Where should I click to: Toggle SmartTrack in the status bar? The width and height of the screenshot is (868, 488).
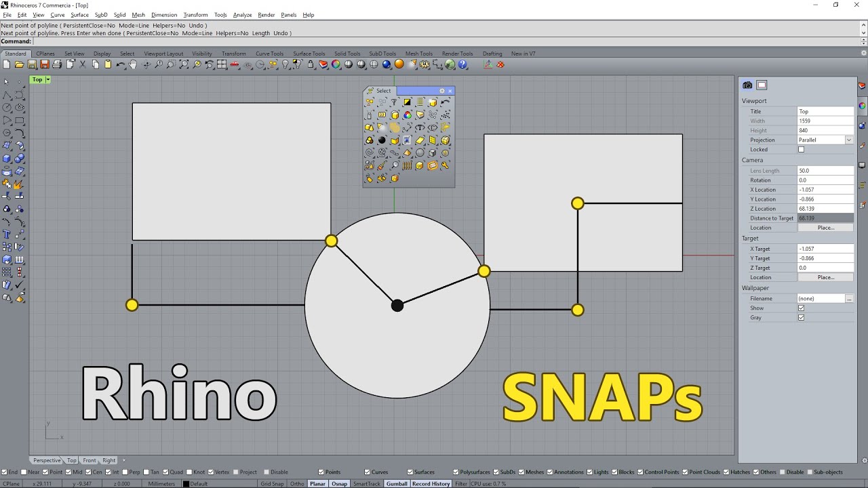click(x=367, y=484)
